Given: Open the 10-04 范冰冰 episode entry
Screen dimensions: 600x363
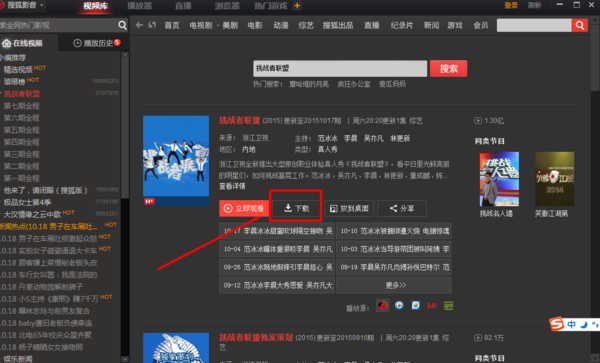Looking at the screenshot, I should tap(277, 249).
